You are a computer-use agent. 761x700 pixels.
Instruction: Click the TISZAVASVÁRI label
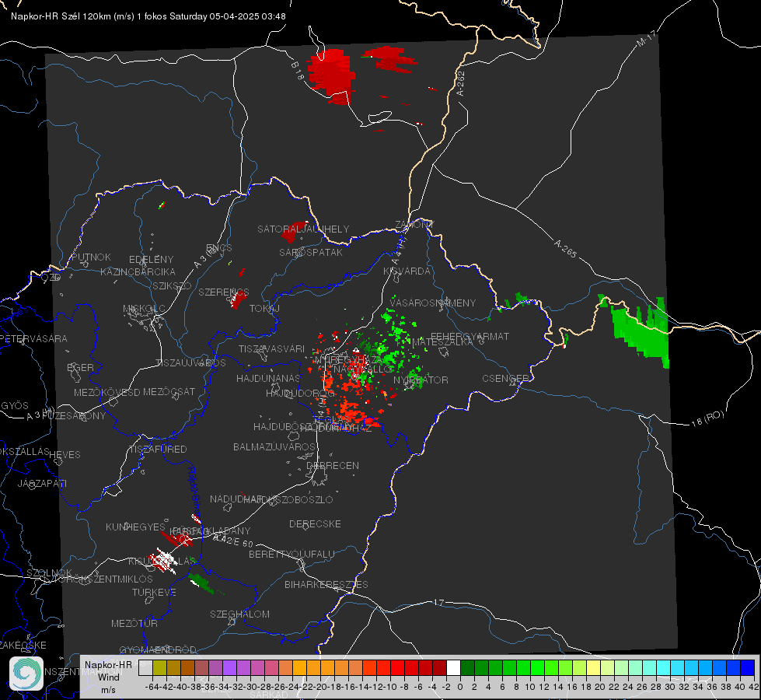pos(272,348)
